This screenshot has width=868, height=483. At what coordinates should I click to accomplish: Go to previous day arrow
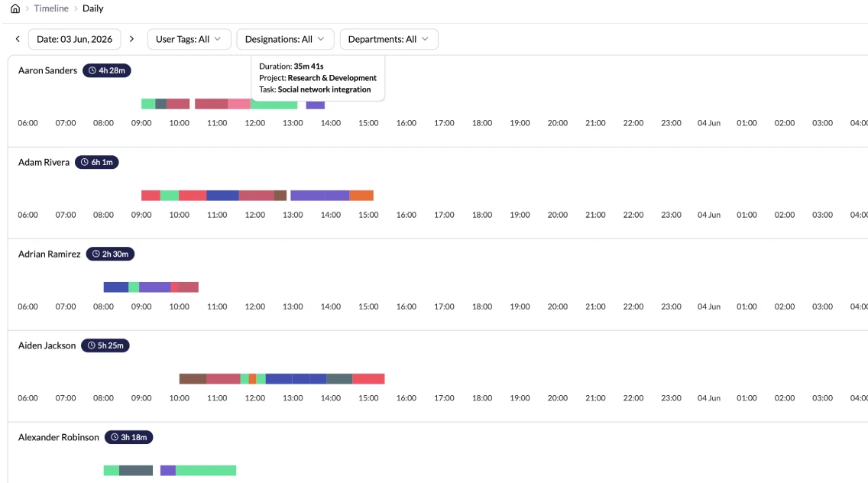tap(18, 39)
